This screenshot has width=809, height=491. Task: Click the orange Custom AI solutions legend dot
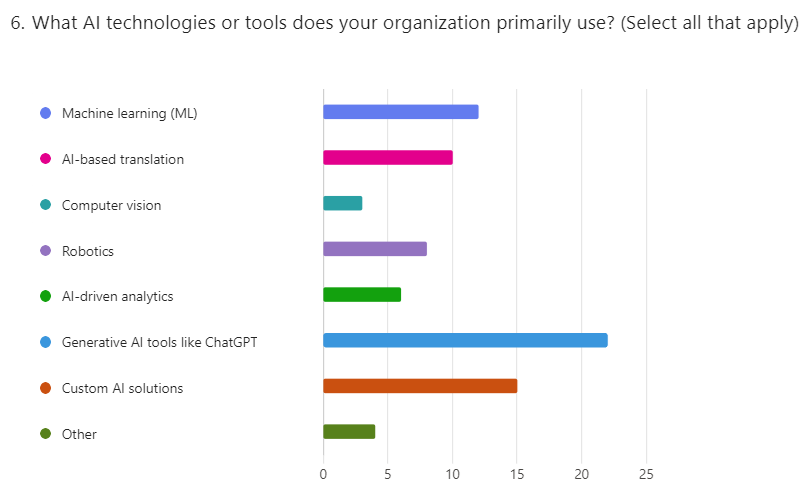(45, 388)
